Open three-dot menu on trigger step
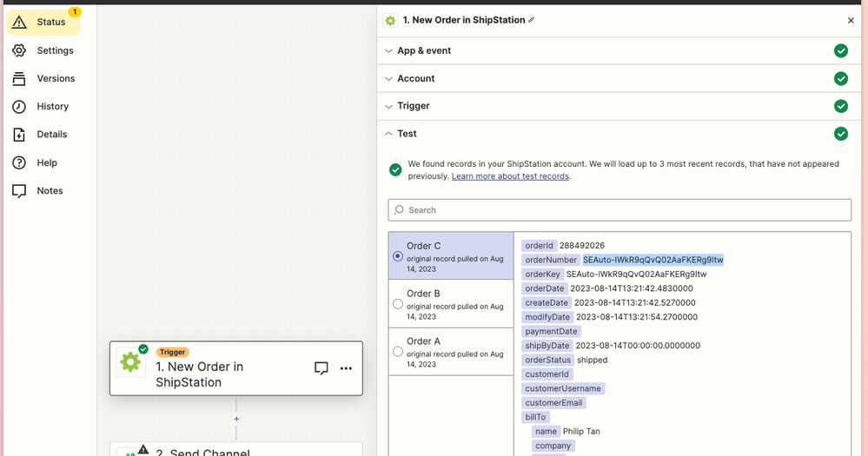This screenshot has width=868, height=456. (346, 368)
